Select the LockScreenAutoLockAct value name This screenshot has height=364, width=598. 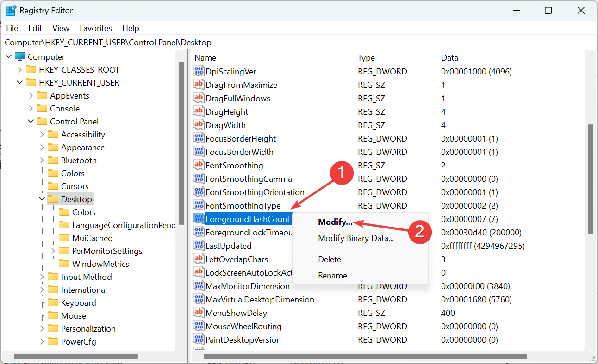[249, 273]
